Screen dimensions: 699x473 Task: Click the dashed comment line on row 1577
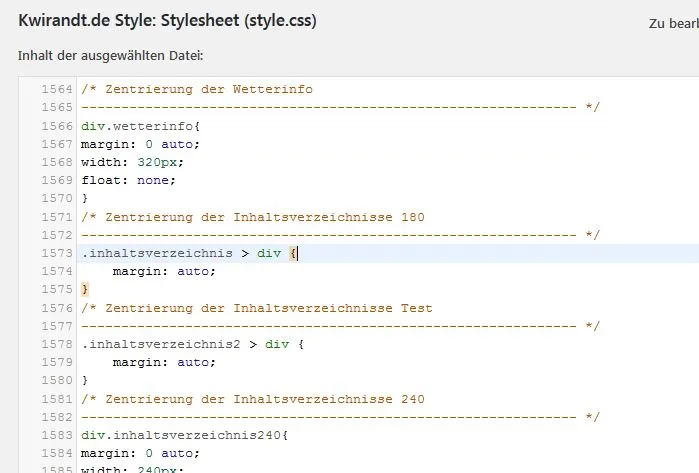pos(340,326)
